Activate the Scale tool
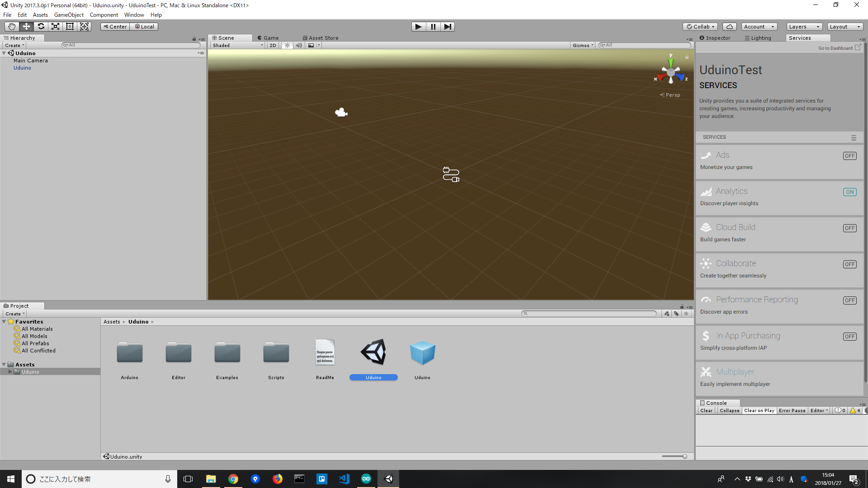 55,27
